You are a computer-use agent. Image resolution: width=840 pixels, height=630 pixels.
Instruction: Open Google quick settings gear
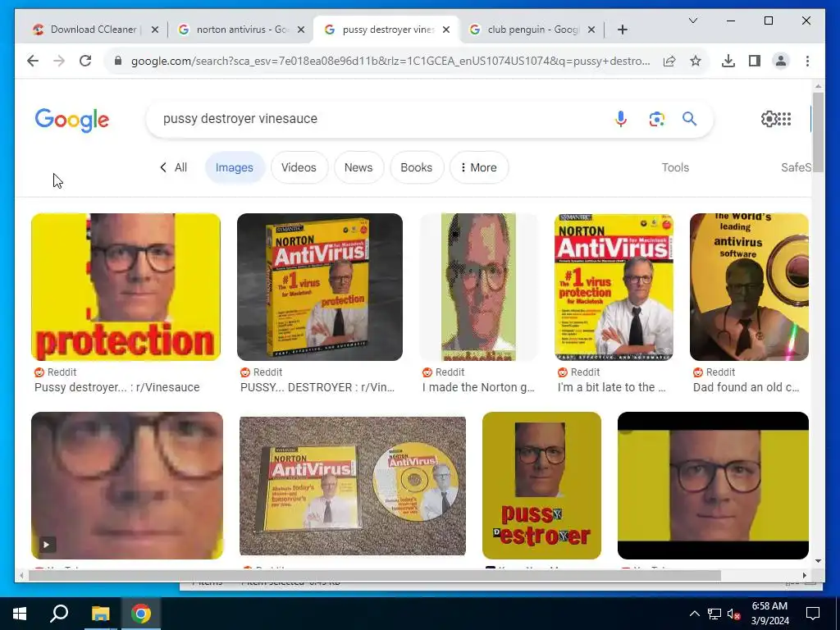tap(769, 119)
